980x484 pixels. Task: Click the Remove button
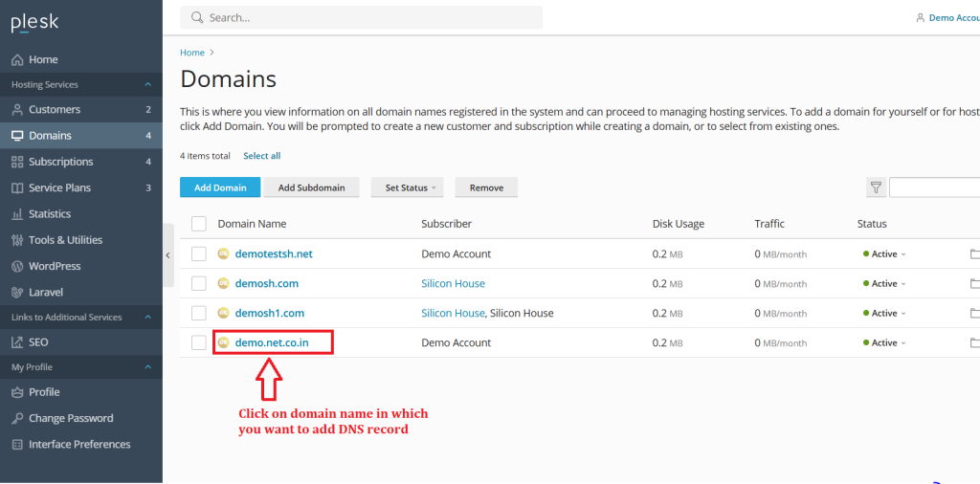tap(486, 187)
